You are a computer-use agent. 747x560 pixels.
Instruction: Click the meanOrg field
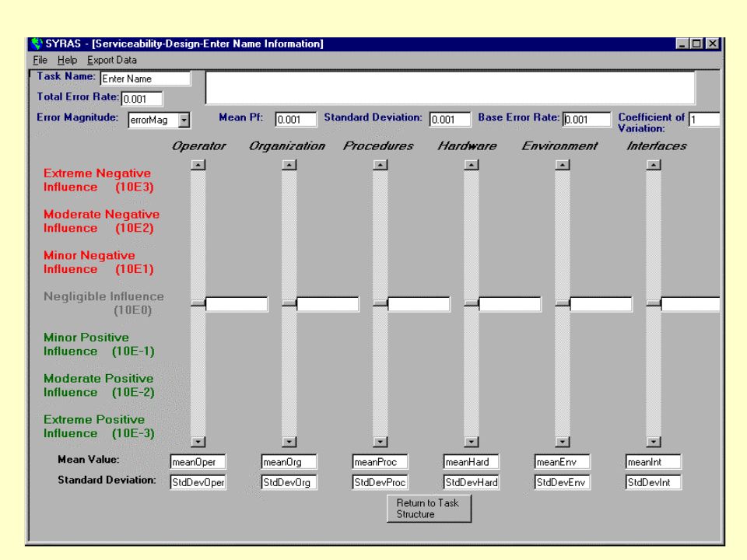point(289,462)
